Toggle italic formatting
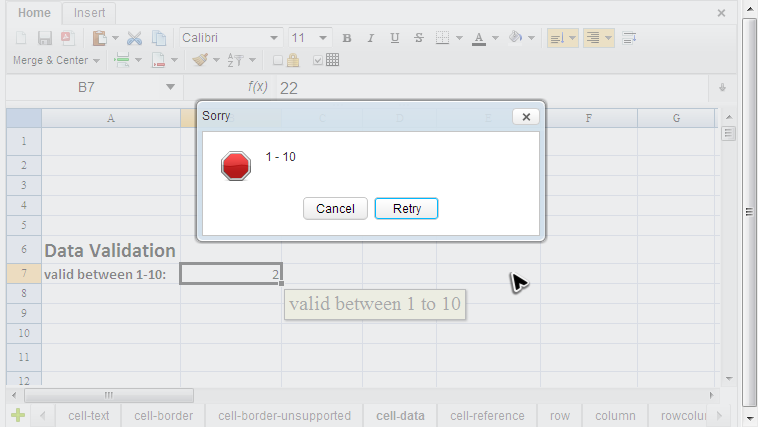Viewport: 758px width, 427px height. [370, 38]
